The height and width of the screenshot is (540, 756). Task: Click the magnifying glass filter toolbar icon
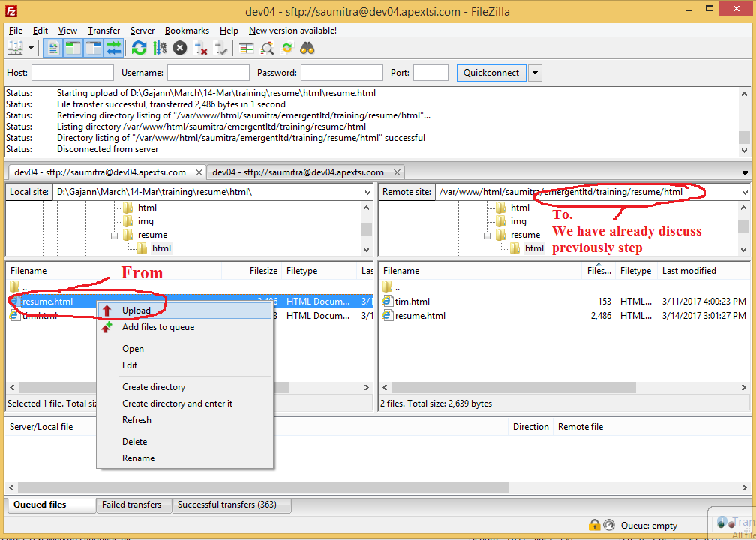267,48
